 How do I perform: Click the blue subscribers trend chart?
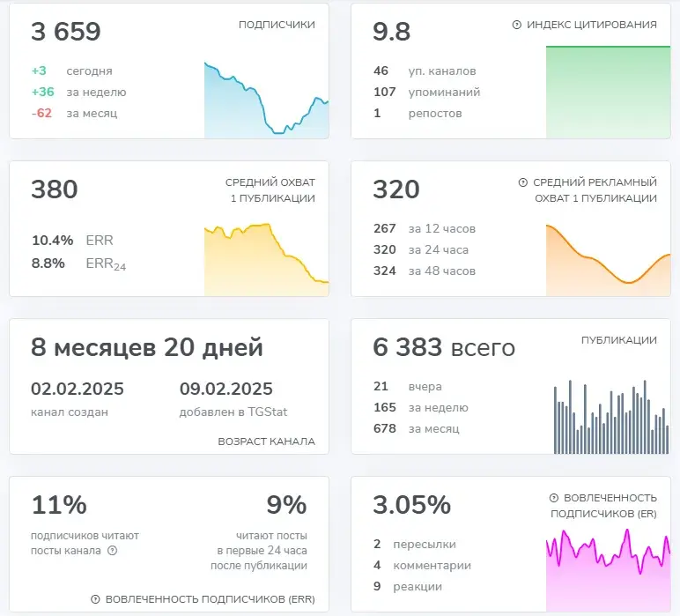pyautogui.click(x=266, y=100)
